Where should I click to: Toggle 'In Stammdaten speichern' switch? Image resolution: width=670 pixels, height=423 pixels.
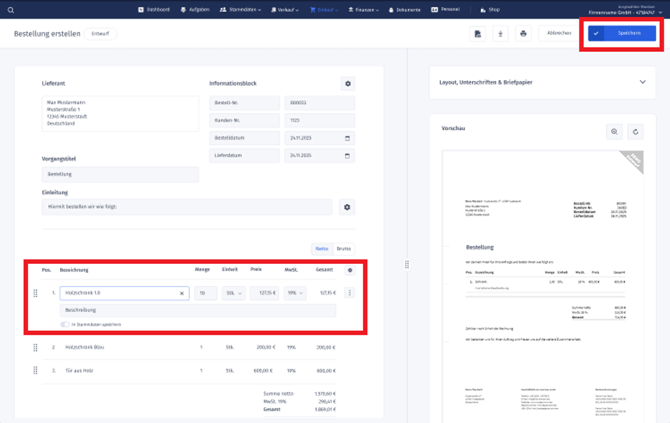(65, 324)
